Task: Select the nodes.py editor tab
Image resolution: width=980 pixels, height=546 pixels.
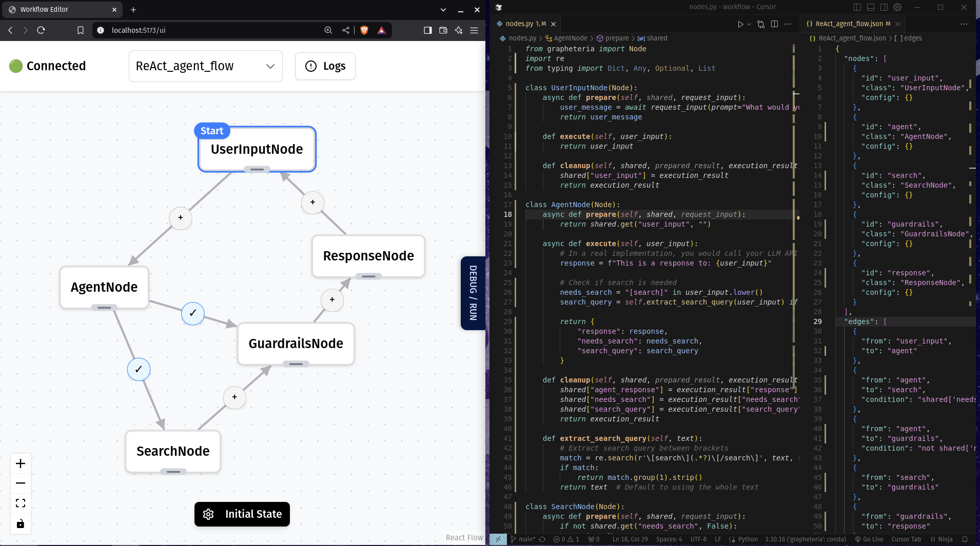Action: (521, 24)
